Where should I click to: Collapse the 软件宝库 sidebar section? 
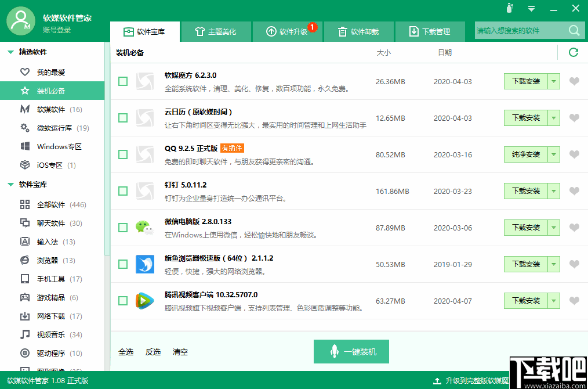10,185
